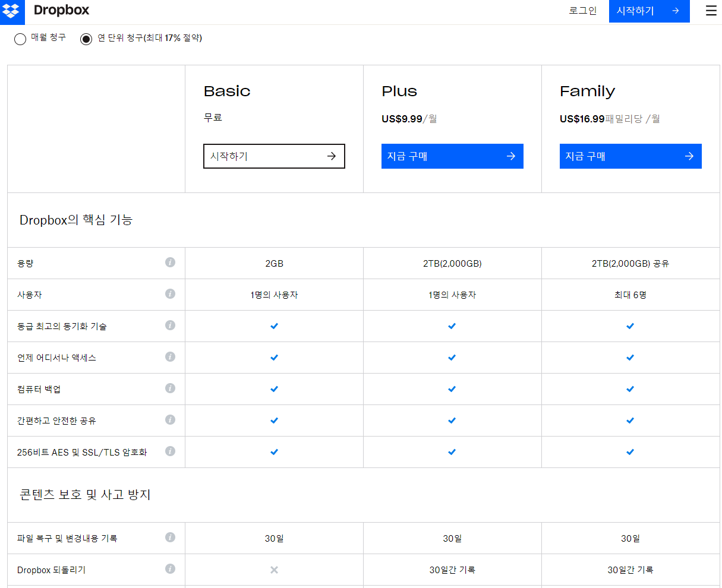
Task: Show info for Dropbox 되돌리기 row
Action: [170, 568]
